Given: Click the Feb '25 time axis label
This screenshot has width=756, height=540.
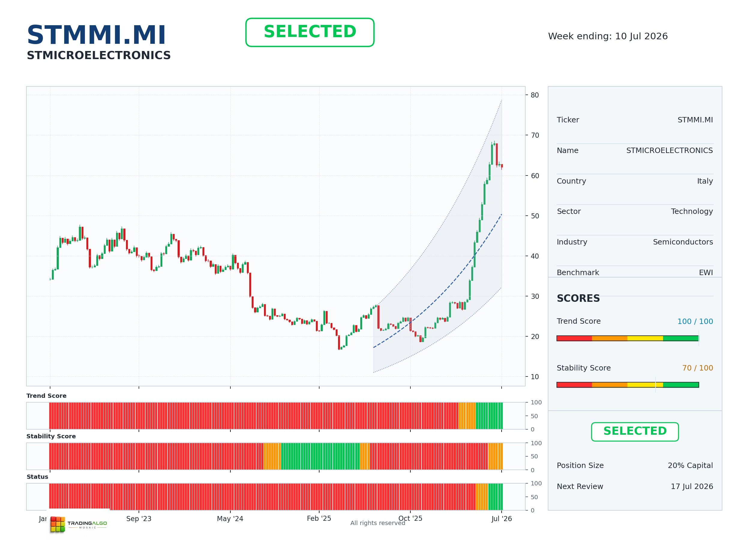Looking at the screenshot, I should 319,519.
